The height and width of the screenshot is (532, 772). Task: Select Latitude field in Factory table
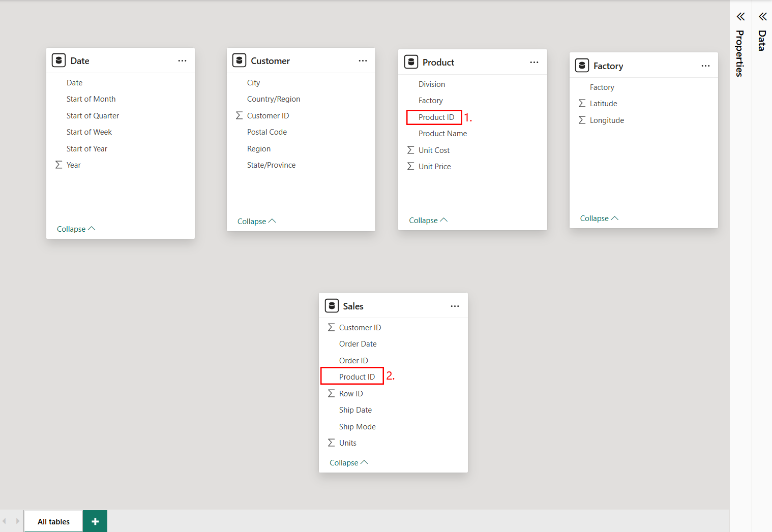pos(604,104)
